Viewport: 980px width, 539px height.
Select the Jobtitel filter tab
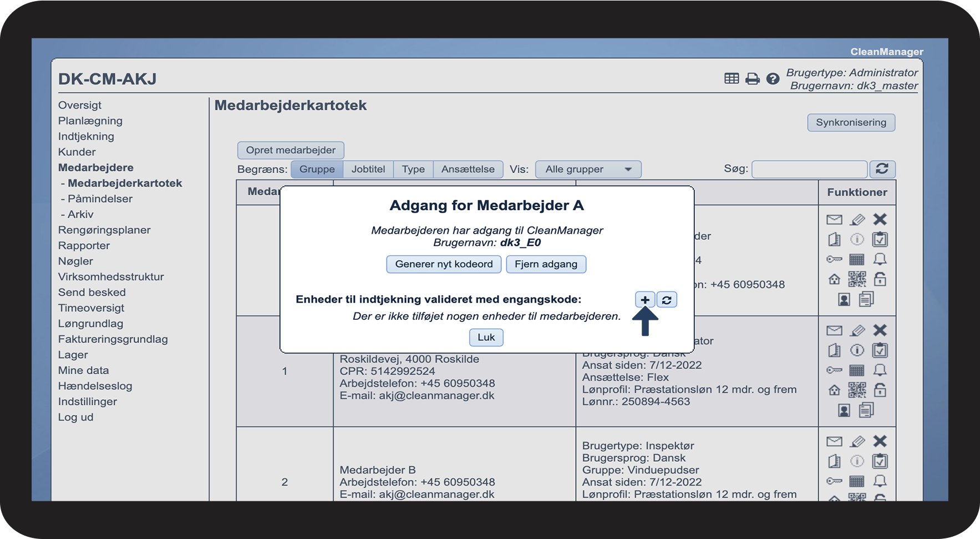click(368, 169)
